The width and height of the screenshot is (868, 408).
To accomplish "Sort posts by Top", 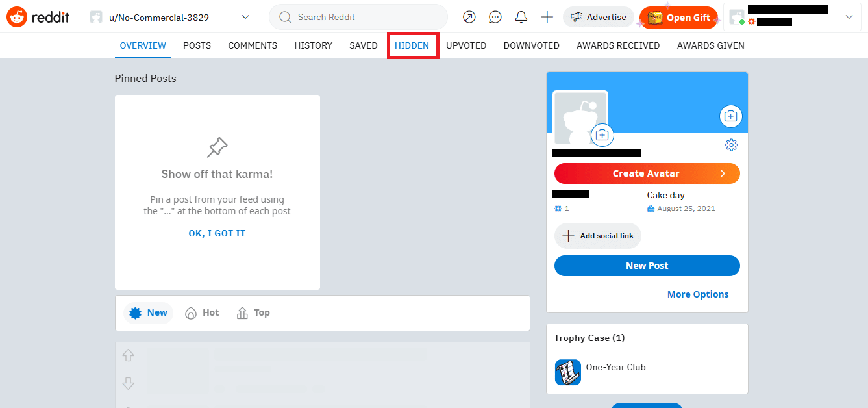I will pos(253,312).
